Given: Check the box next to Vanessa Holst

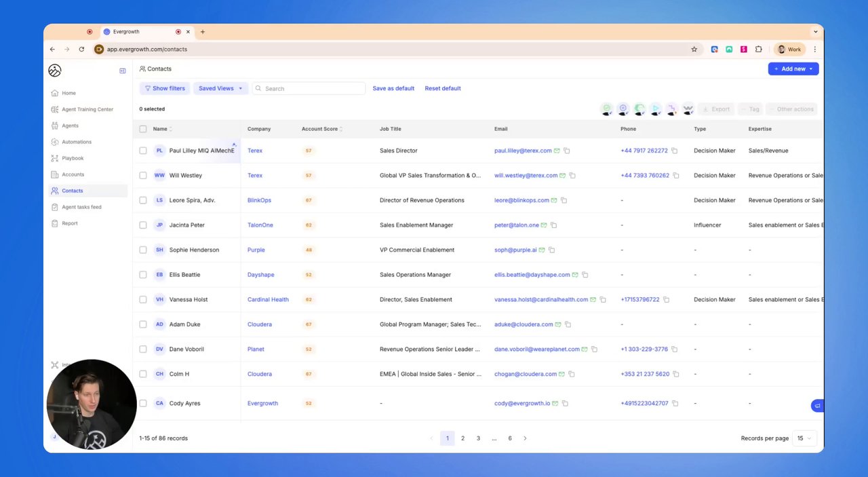Looking at the screenshot, I should pos(143,299).
